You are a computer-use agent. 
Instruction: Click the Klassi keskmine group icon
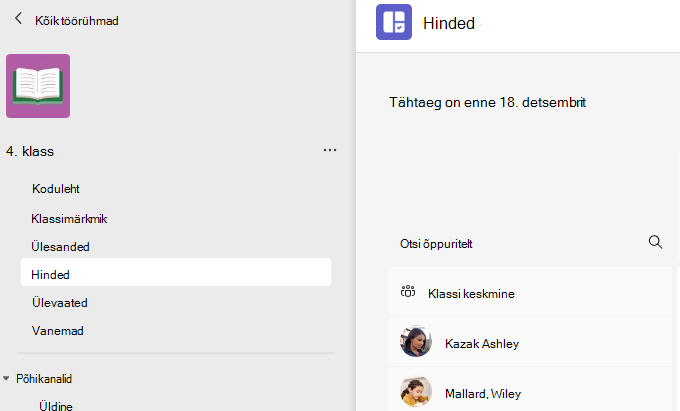pyautogui.click(x=408, y=292)
